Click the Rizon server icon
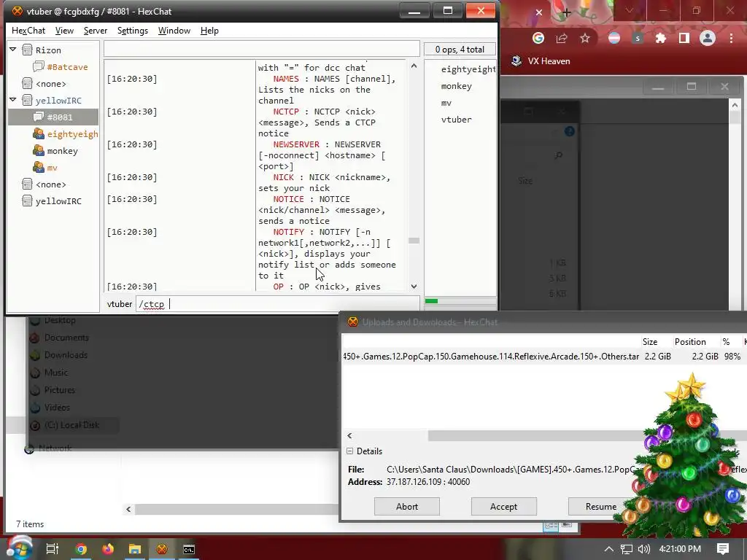Screen dimensions: 747x560 coord(27,50)
